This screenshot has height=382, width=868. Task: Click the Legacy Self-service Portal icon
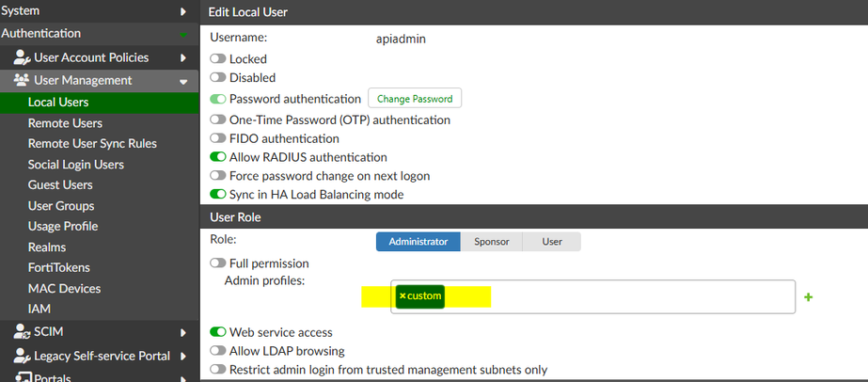(x=22, y=356)
